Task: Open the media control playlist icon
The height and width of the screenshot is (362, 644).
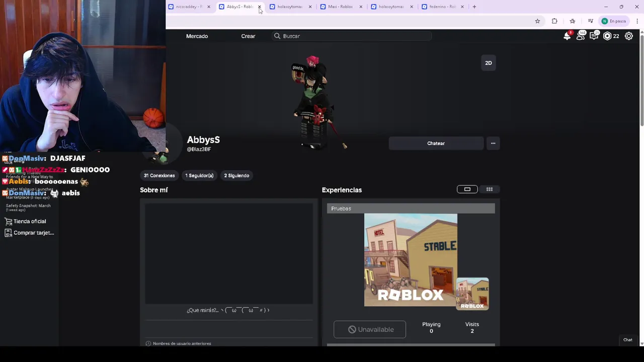Action: 590,21
